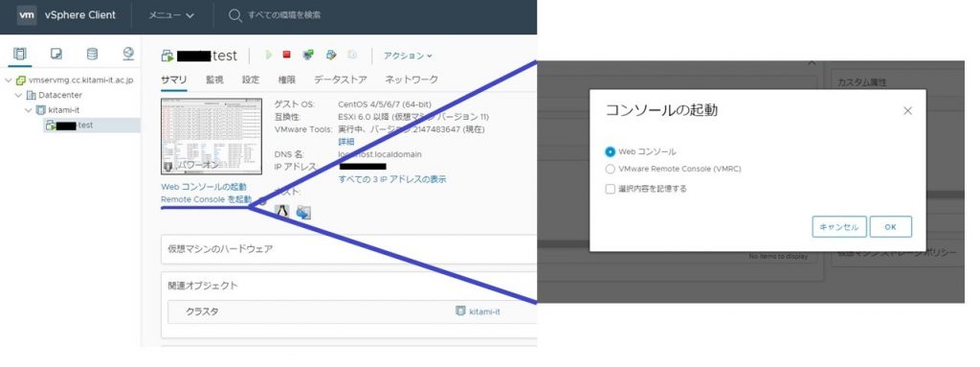This screenshot has height=367, width=980.
Task: Collapse the vmservmg.cc.kitami-it.ac.jp tree node
Action: point(8,80)
